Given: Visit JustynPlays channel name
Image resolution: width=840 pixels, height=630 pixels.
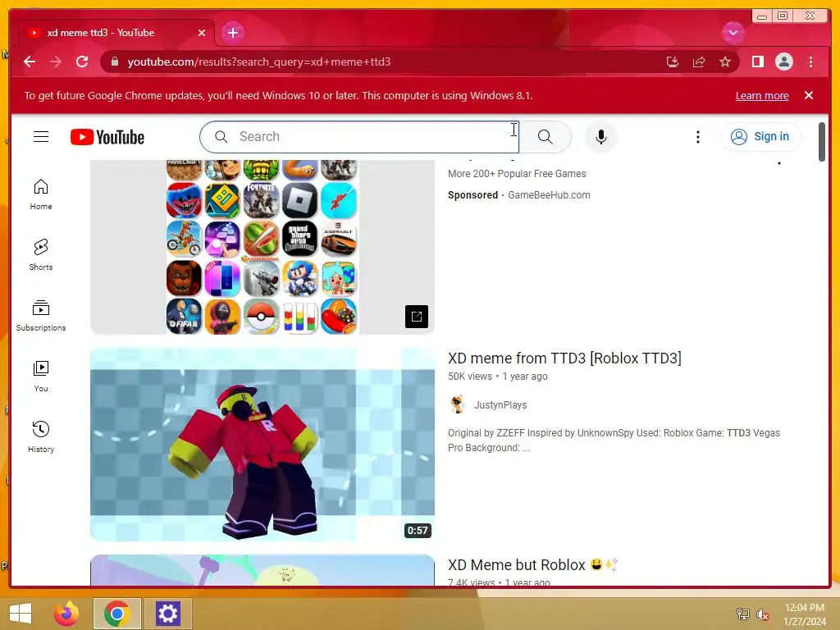Looking at the screenshot, I should point(500,405).
